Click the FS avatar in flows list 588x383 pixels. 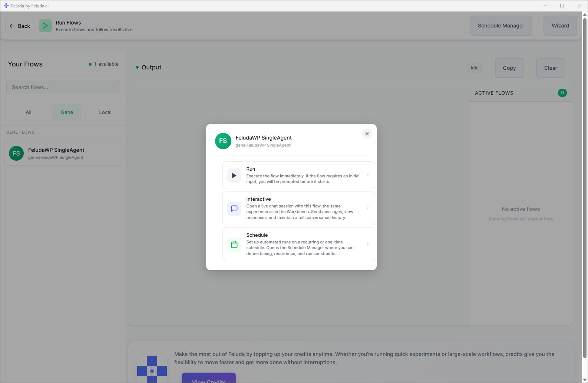pos(16,153)
